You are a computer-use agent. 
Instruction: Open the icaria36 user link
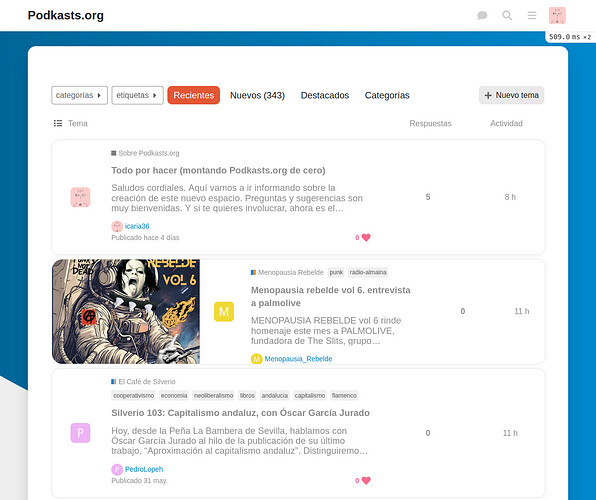click(137, 226)
